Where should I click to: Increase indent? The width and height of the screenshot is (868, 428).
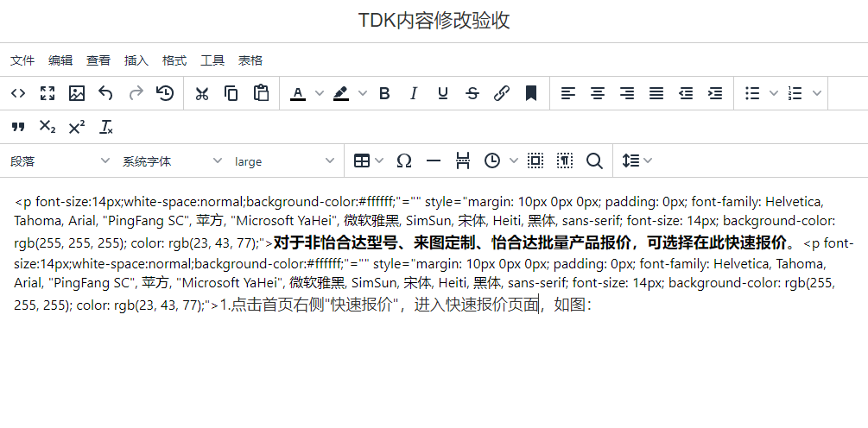[x=715, y=93]
